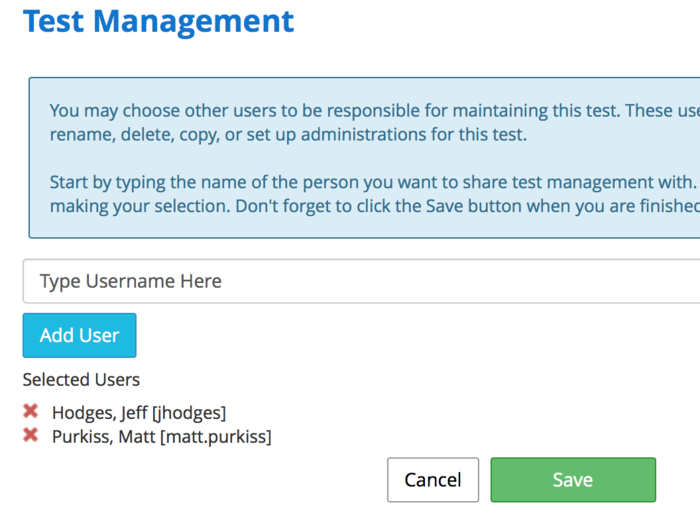Click the [jhodges] username text
Image resolution: width=700 pixels, height=521 pixels.
tap(188, 412)
